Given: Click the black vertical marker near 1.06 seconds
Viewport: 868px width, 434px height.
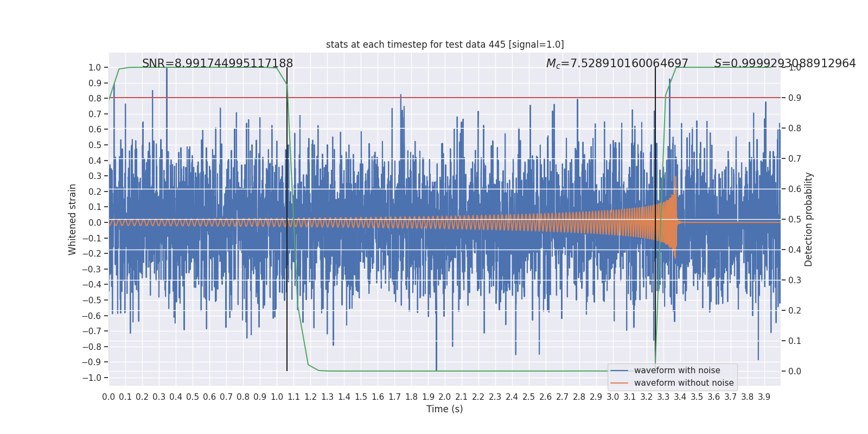Looking at the screenshot, I should click(x=287, y=219).
